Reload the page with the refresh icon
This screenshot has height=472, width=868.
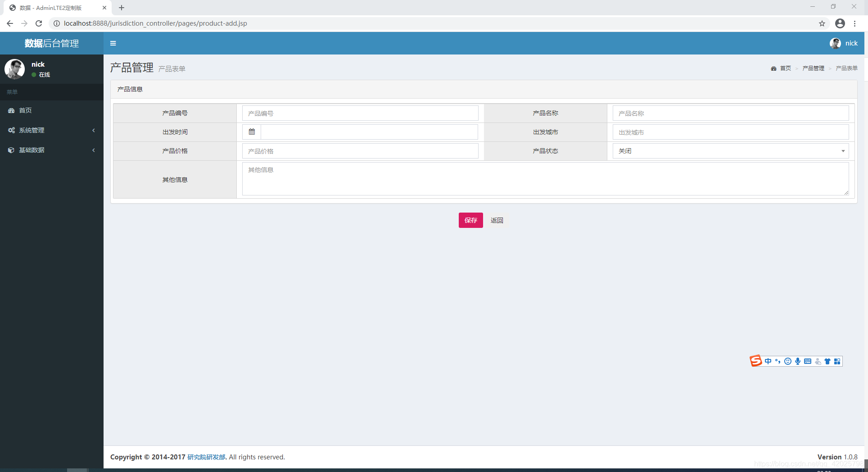coord(39,23)
